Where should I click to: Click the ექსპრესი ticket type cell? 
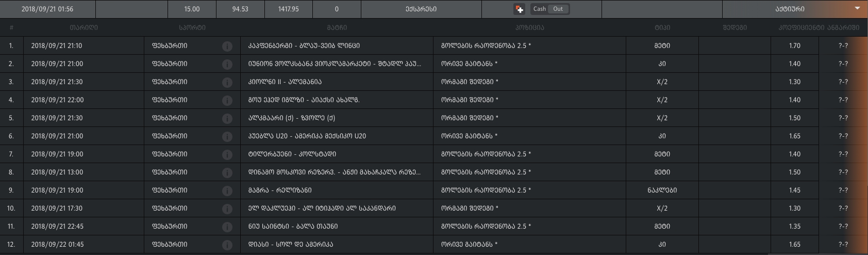(x=421, y=9)
